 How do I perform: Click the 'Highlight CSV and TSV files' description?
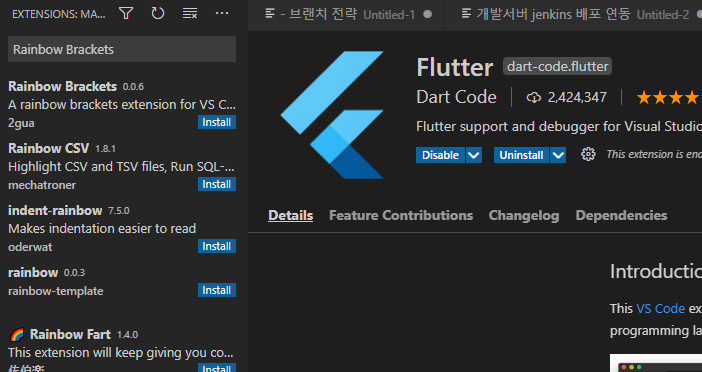(122, 167)
